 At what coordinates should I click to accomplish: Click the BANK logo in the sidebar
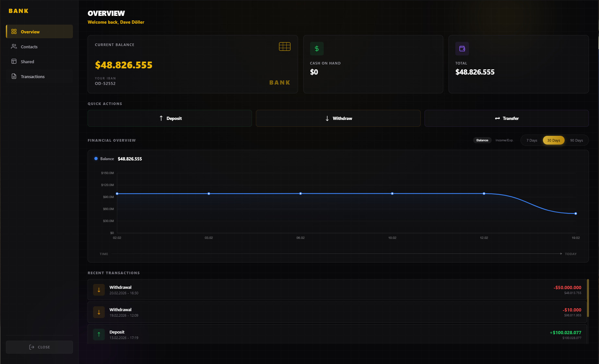click(18, 11)
